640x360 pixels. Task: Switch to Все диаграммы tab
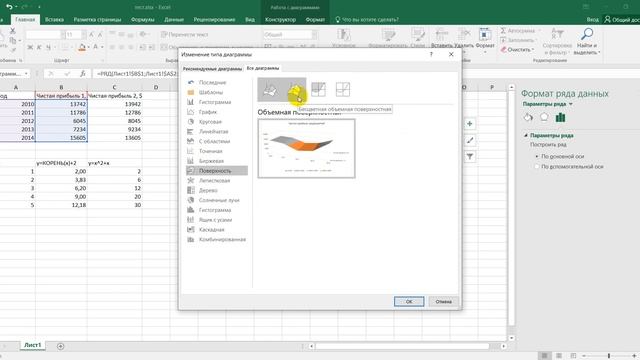click(263, 68)
